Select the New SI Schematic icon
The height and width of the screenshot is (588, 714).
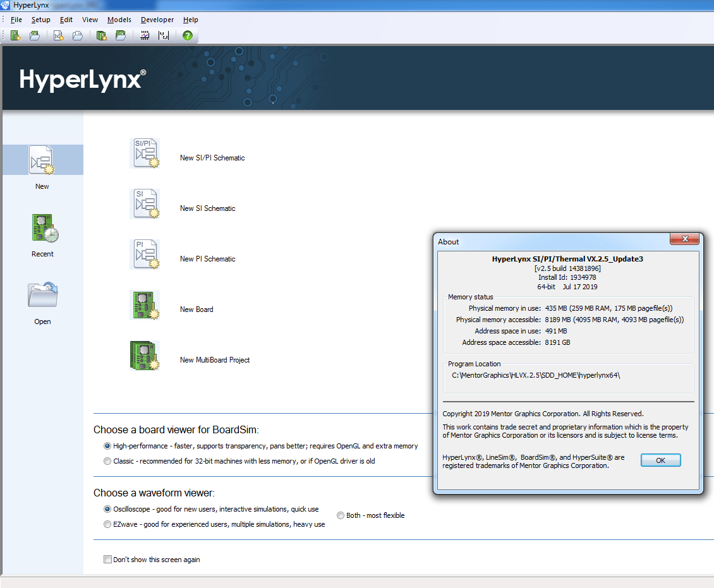pyautogui.click(x=145, y=203)
